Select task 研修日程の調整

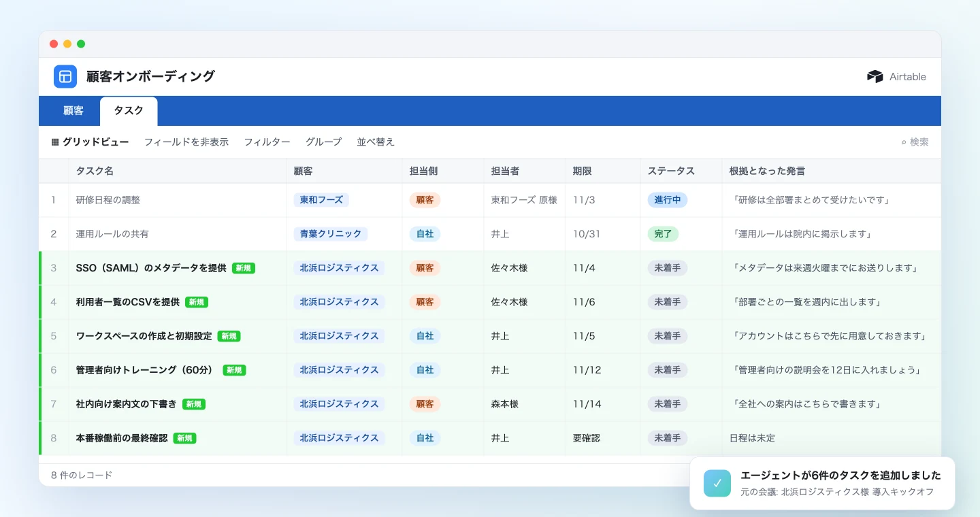pyautogui.click(x=108, y=200)
